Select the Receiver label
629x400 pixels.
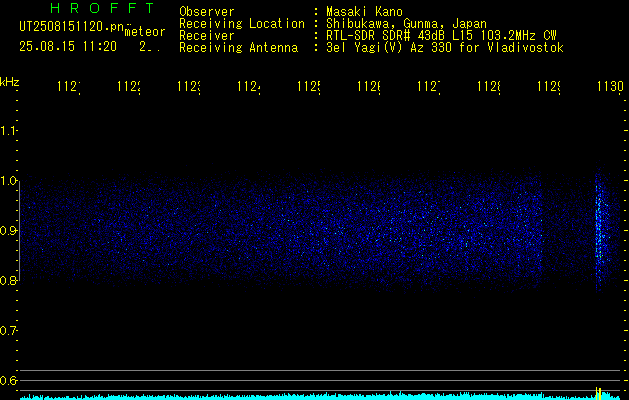[x=207, y=36]
